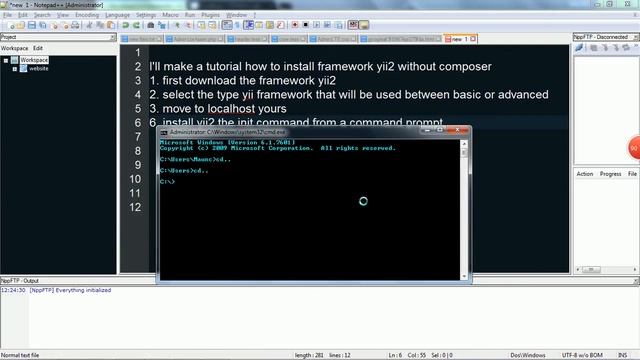The width and height of the screenshot is (640, 360).
Task: Close the Project panel
Action: 112,37
